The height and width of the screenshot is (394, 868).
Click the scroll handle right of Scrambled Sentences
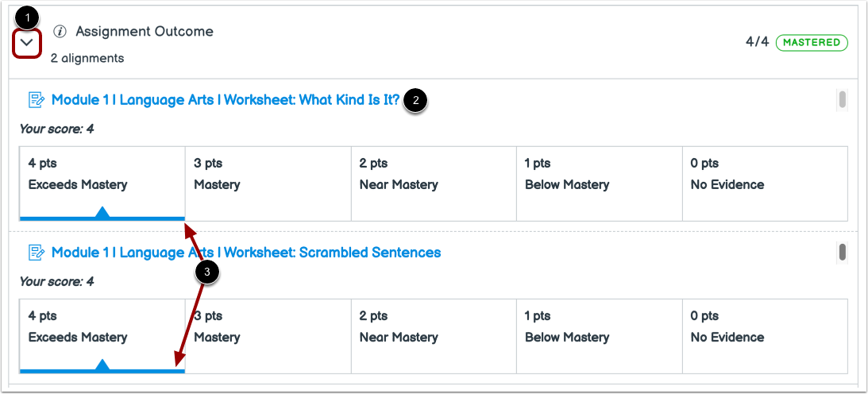842,252
